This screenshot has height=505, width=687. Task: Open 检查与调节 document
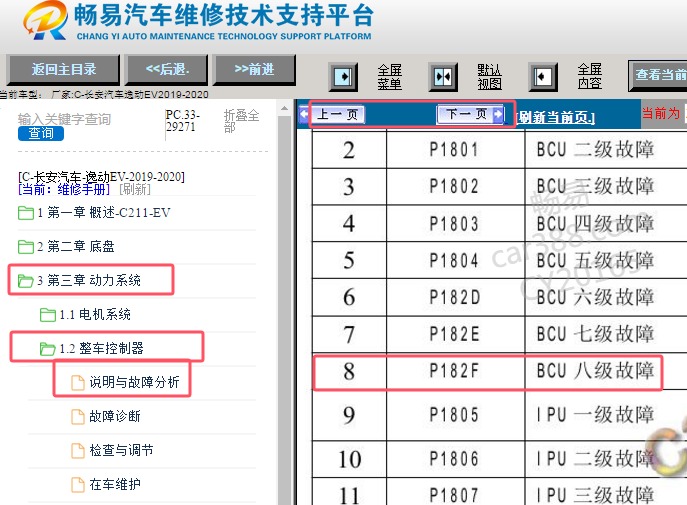click(x=112, y=450)
